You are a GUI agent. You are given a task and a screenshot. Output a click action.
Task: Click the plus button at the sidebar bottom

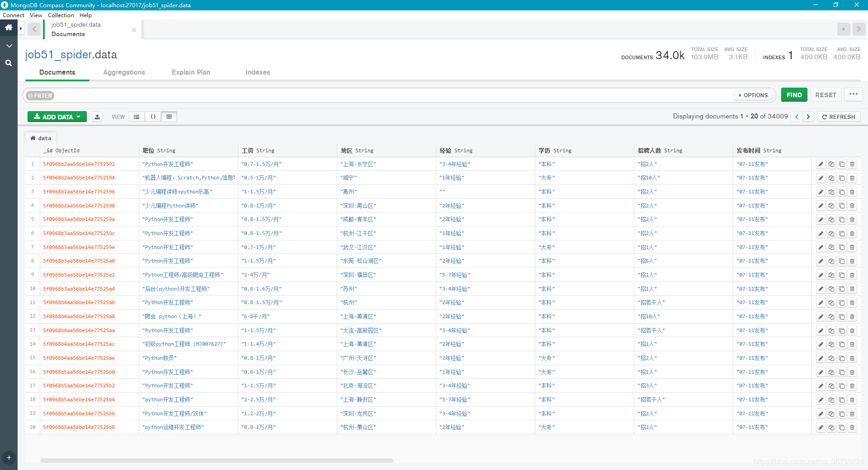point(9,457)
